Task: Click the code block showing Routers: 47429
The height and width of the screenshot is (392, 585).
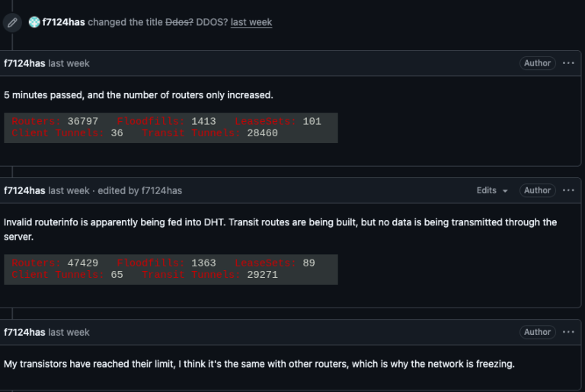Action: pos(171,269)
